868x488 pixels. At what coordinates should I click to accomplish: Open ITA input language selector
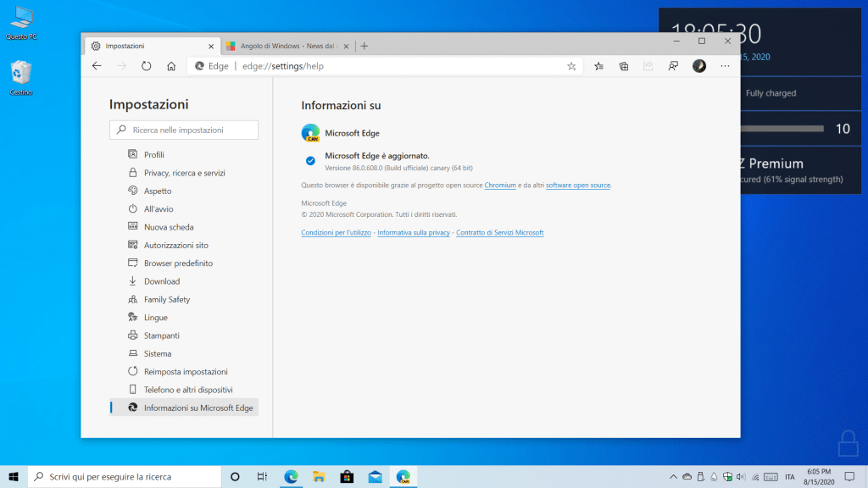[x=789, y=477]
